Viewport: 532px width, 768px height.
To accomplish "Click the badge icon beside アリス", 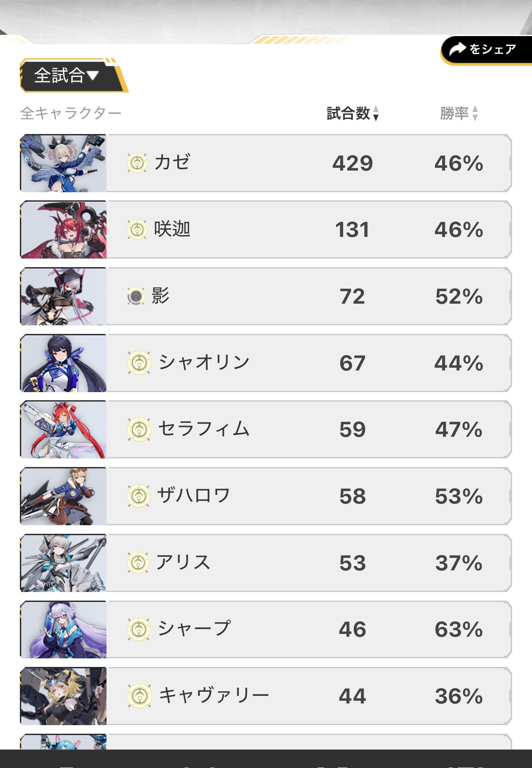I will 138,563.
